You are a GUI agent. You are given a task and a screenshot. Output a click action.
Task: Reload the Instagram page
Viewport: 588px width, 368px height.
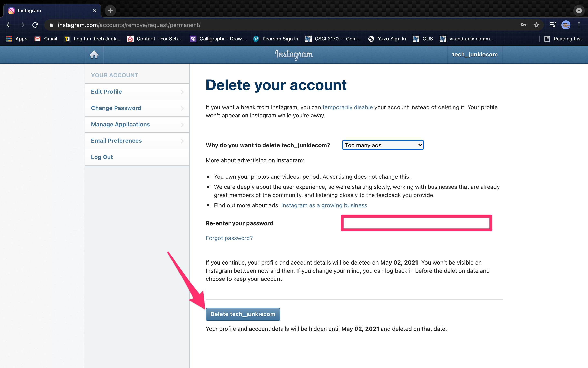point(35,25)
